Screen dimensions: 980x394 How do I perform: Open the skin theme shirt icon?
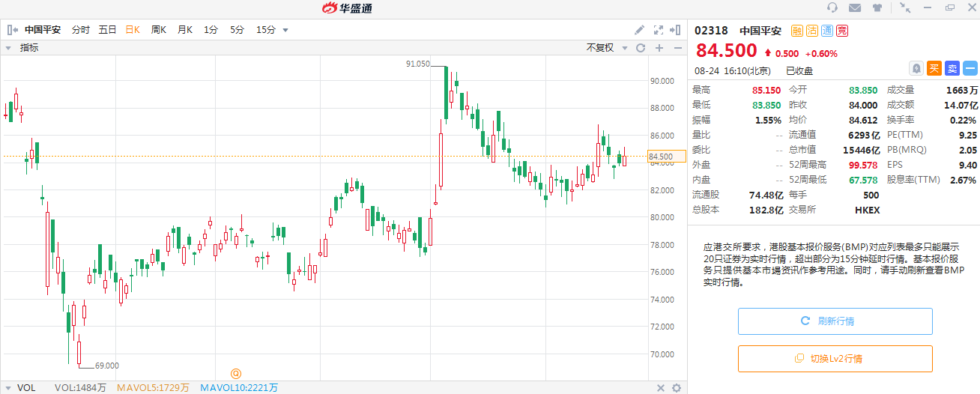[x=877, y=7]
